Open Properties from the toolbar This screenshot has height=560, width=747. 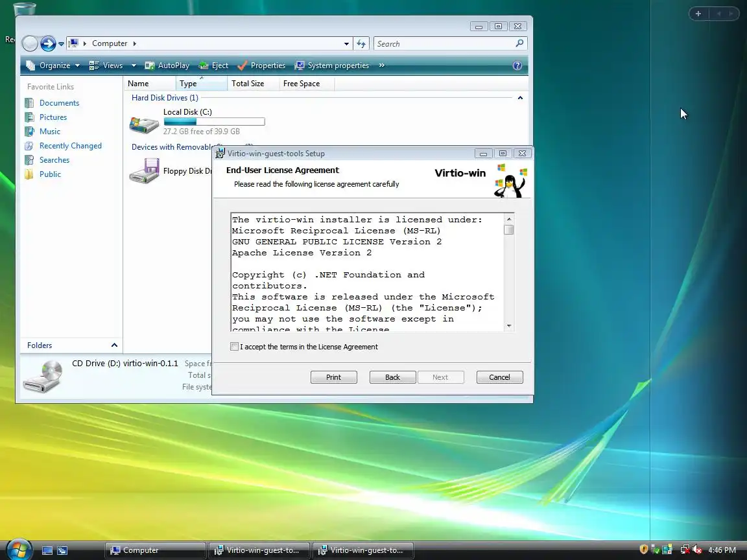261,65
